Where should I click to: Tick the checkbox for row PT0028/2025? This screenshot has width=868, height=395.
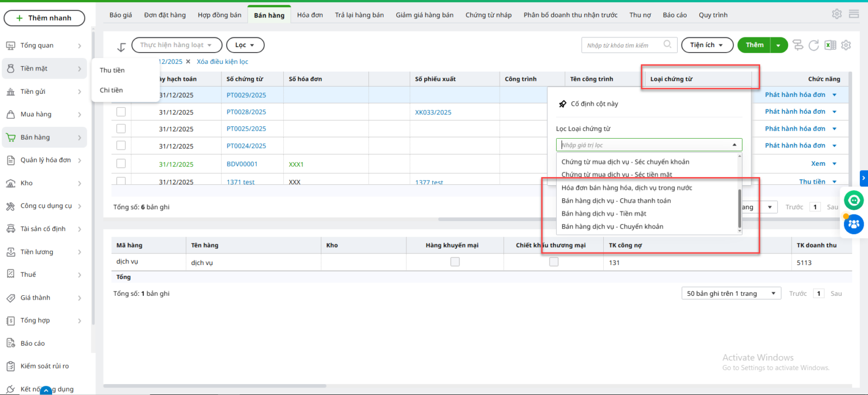point(121,112)
